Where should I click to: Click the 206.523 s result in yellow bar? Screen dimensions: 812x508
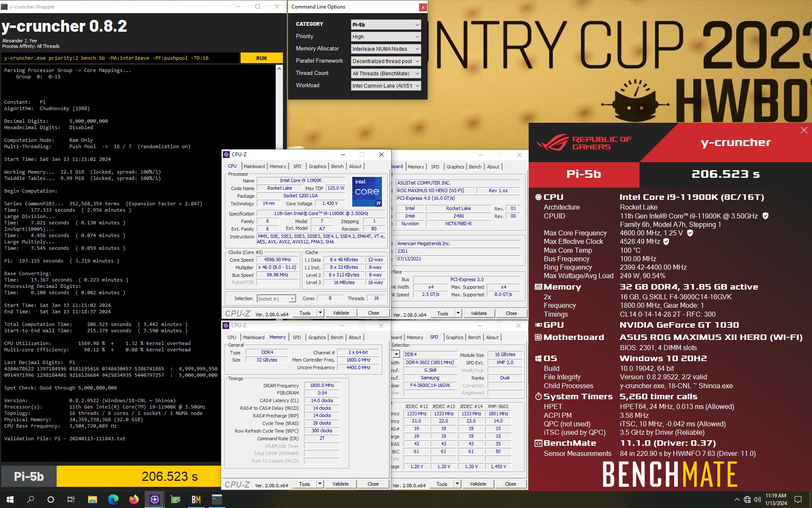coord(170,477)
